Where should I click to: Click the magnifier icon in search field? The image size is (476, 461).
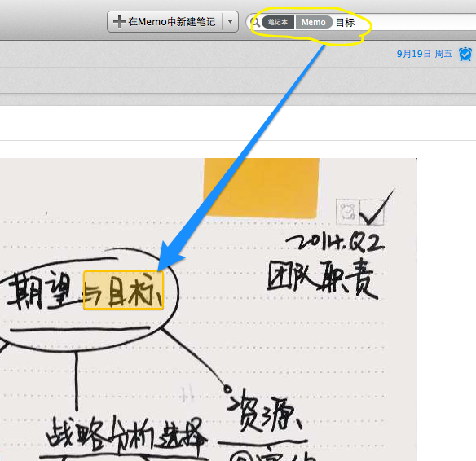pyautogui.click(x=255, y=22)
